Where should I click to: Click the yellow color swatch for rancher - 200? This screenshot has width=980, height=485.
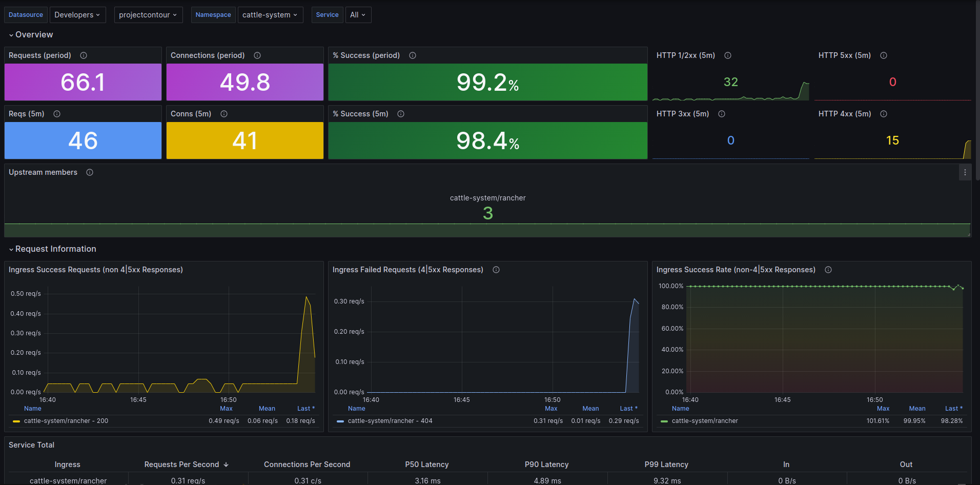click(x=16, y=421)
